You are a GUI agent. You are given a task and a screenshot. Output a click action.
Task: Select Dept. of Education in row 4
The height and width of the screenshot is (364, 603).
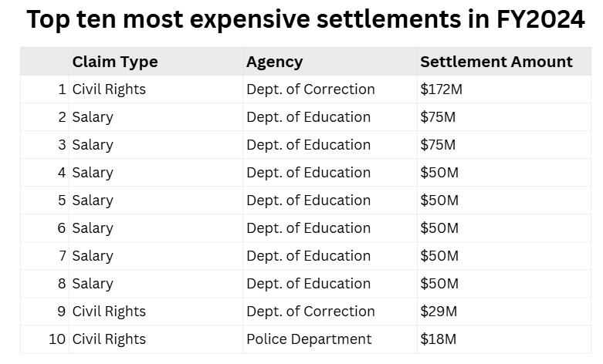(x=308, y=173)
